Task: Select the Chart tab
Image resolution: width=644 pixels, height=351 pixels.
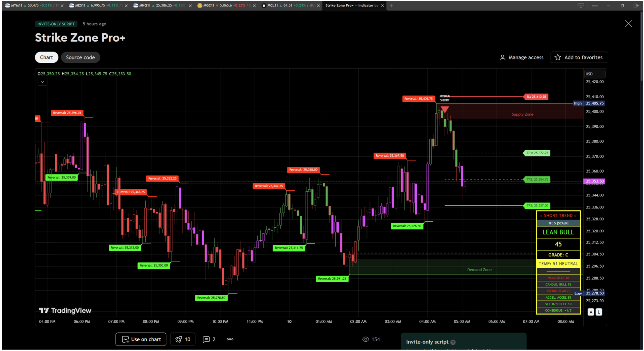Action: [47, 57]
